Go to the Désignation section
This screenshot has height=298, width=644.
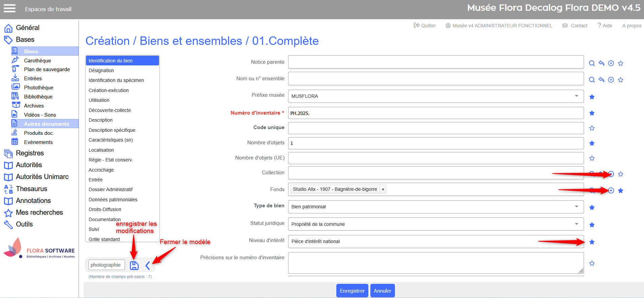(x=122, y=70)
